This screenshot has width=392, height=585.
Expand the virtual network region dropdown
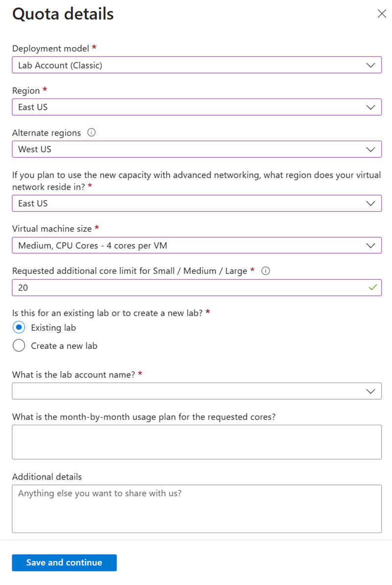pyautogui.click(x=196, y=203)
